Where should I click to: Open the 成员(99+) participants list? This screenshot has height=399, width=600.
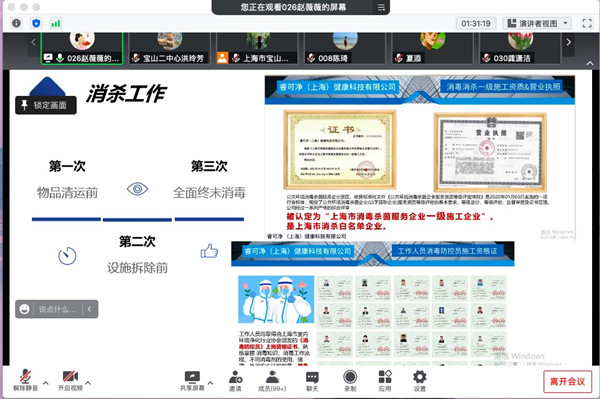272,380
